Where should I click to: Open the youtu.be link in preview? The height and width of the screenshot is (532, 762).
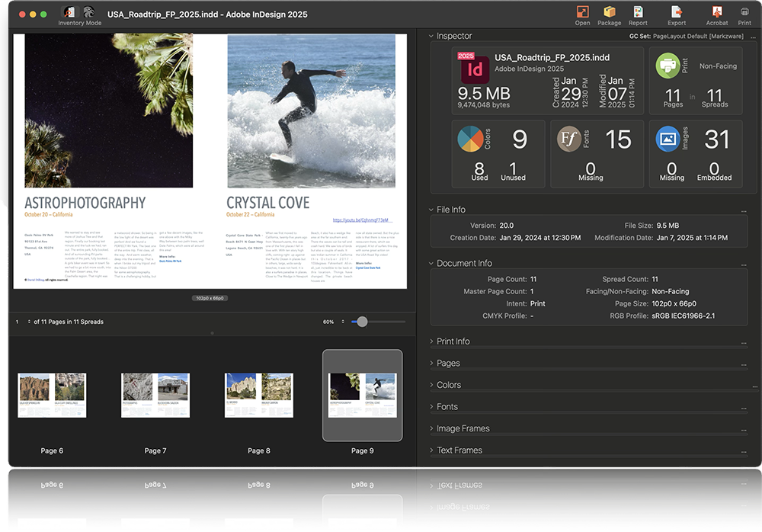[360, 220]
